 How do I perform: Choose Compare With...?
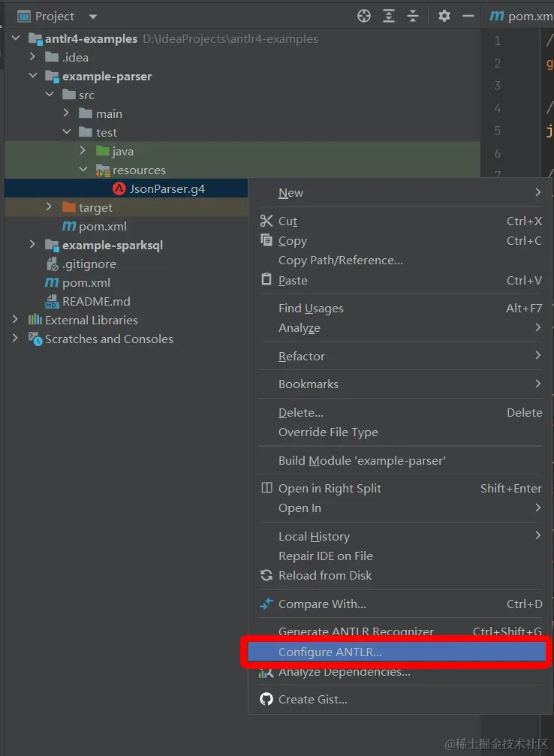(x=400, y=604)
